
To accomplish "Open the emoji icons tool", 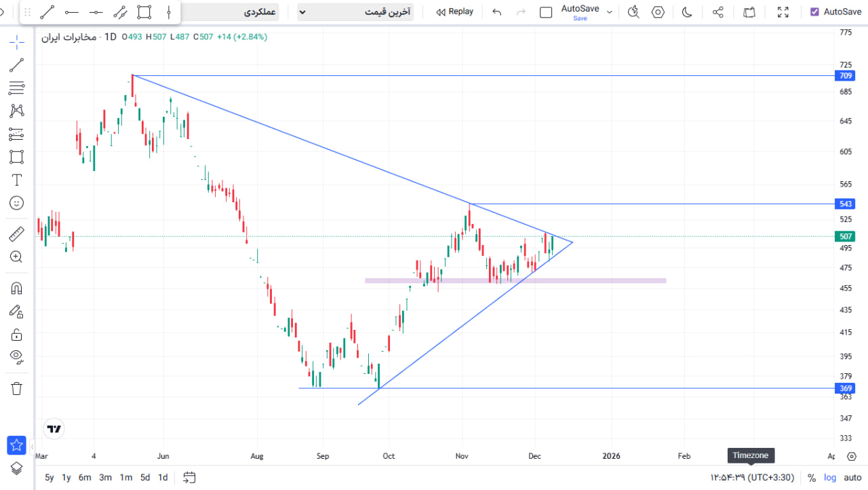I will [17, 202].
